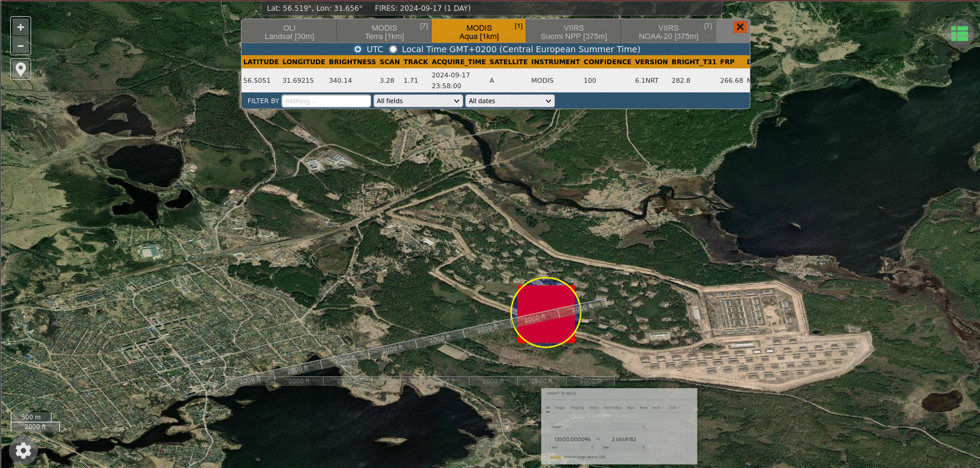Open the All fields dropdown

(x=418, y=101)
